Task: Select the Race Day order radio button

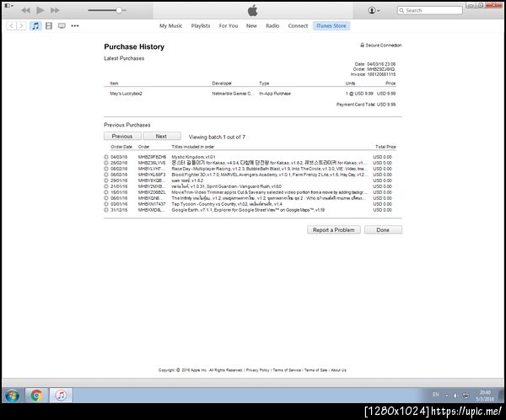Action: (x=106, y=169)
